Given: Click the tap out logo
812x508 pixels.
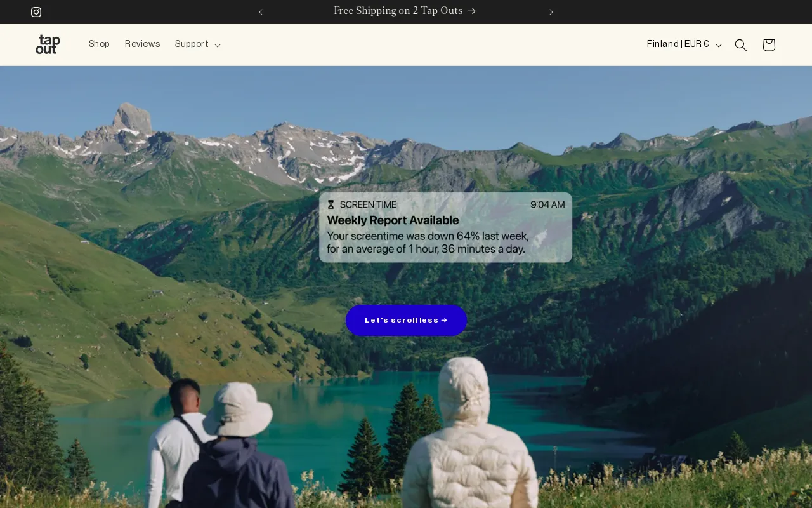Looking at the screenshot, I should tap(48, 44).
